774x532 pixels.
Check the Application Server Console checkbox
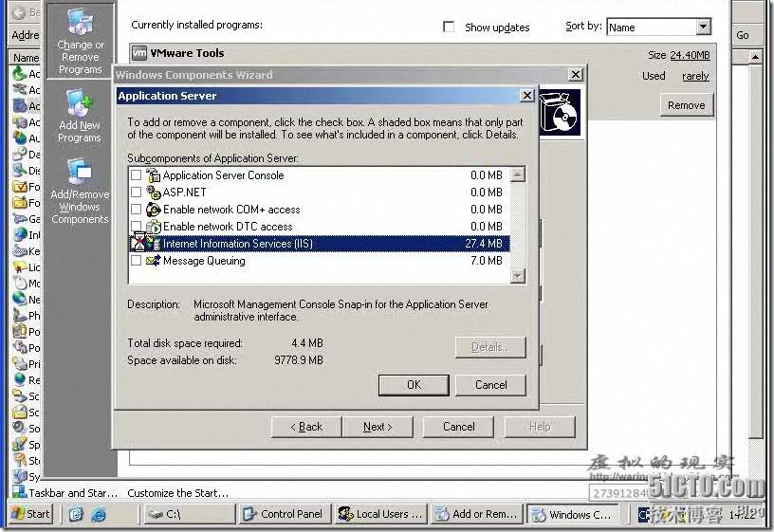pyautogui.click(x=136, y=175)
